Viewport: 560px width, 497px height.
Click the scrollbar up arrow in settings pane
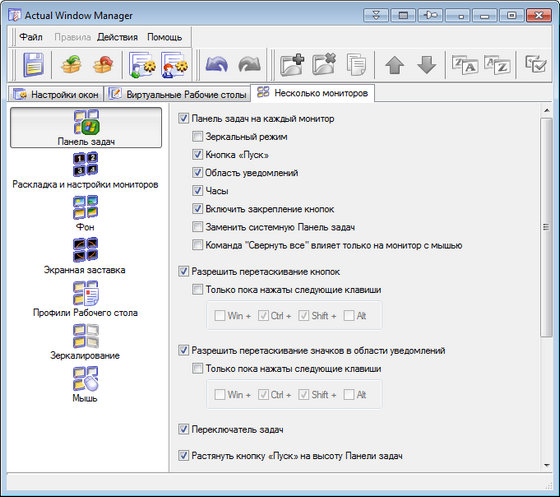(547, 111)
